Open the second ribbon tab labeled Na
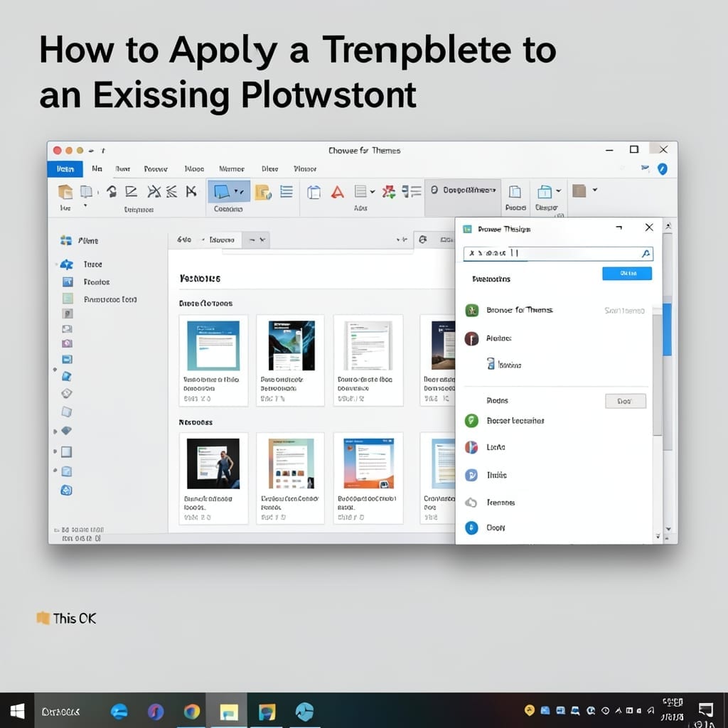 click(x=97, y=168)
